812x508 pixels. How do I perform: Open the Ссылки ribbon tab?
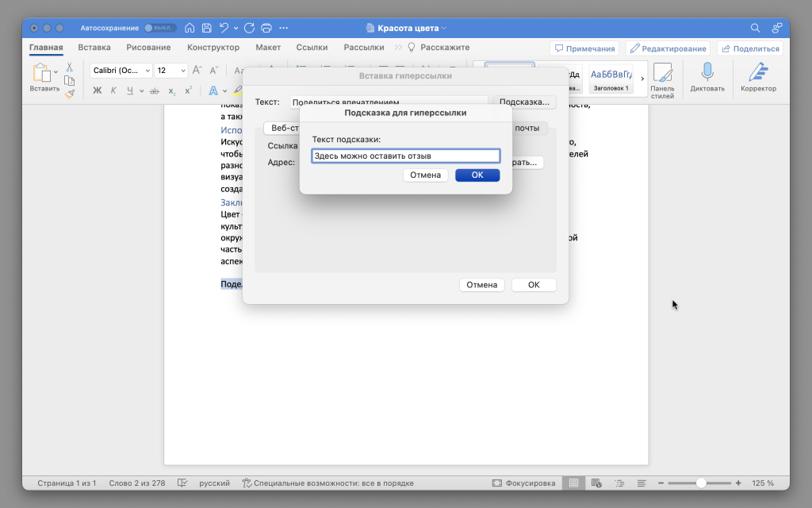tap(312, 48)
